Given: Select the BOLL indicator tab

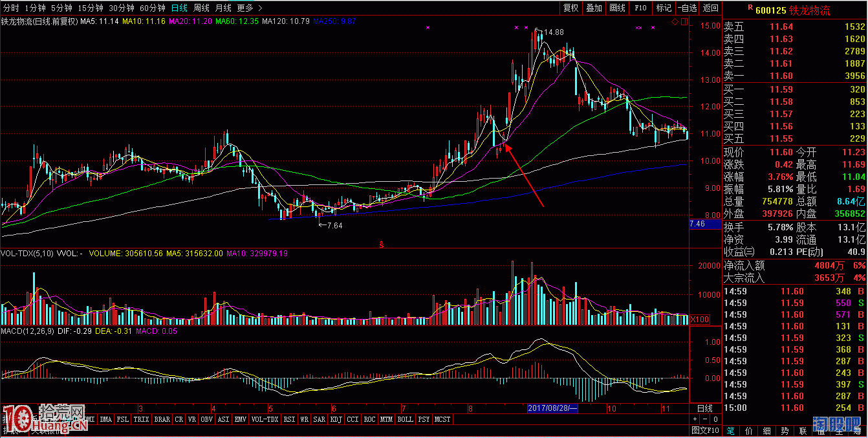Looking at the screenshot, I should coord(406,419).
